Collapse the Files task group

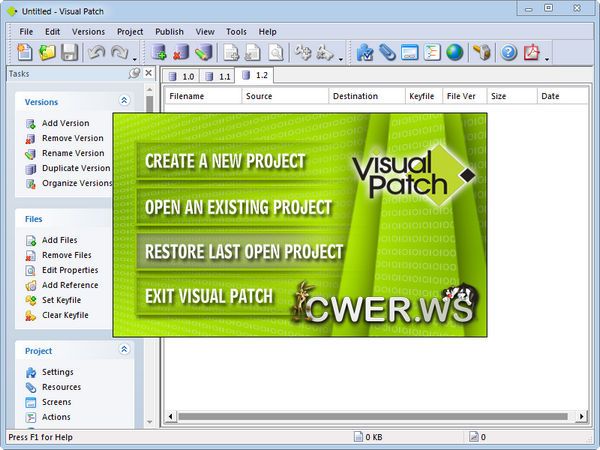(x=124, y=218)
